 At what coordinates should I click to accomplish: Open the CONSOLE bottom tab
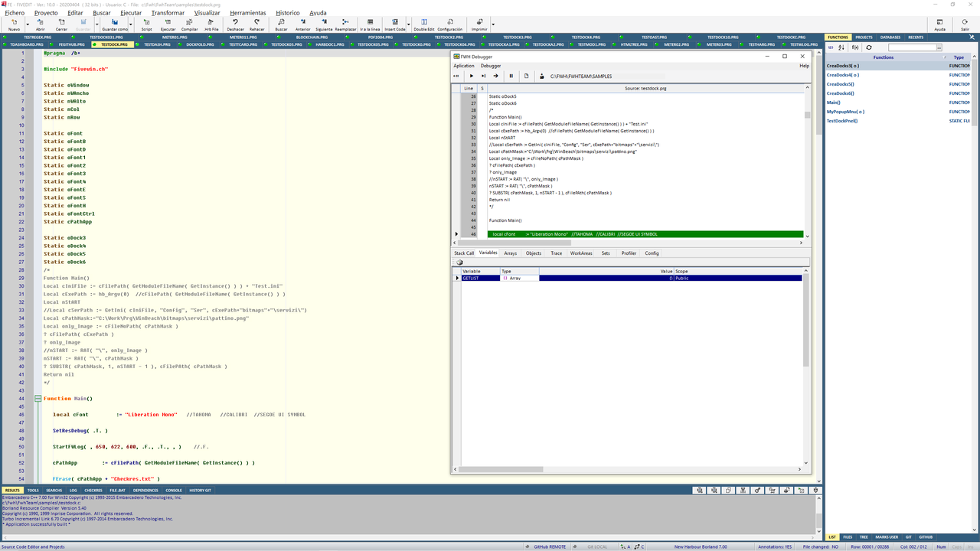point(174,490)
